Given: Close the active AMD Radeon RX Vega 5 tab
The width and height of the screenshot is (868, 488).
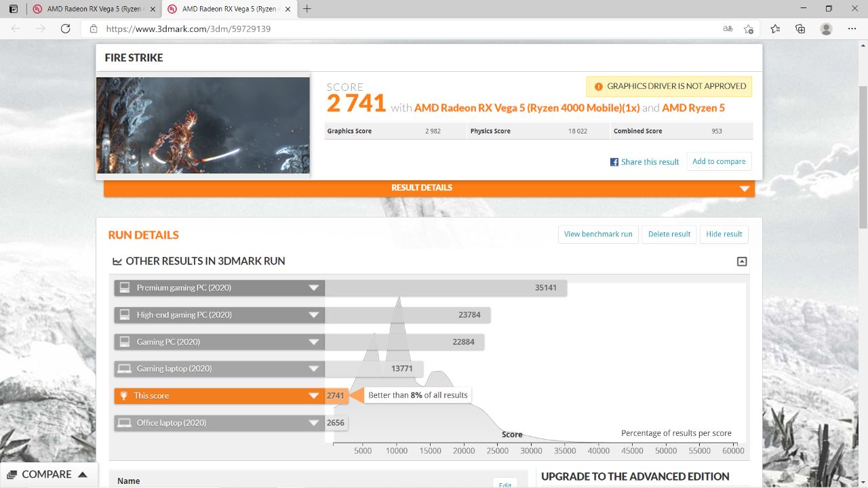Looking at the screenshot, I should 288,9.
